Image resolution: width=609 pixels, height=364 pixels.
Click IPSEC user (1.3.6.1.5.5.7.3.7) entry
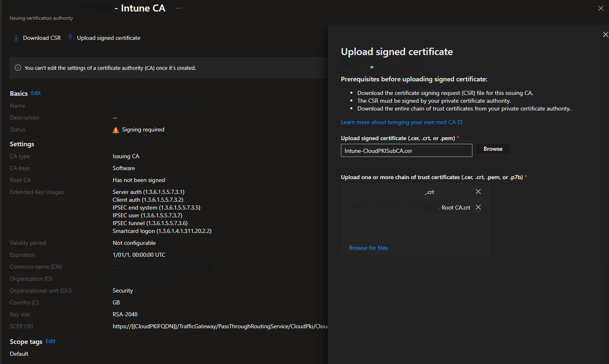click(x=148, y=215)
